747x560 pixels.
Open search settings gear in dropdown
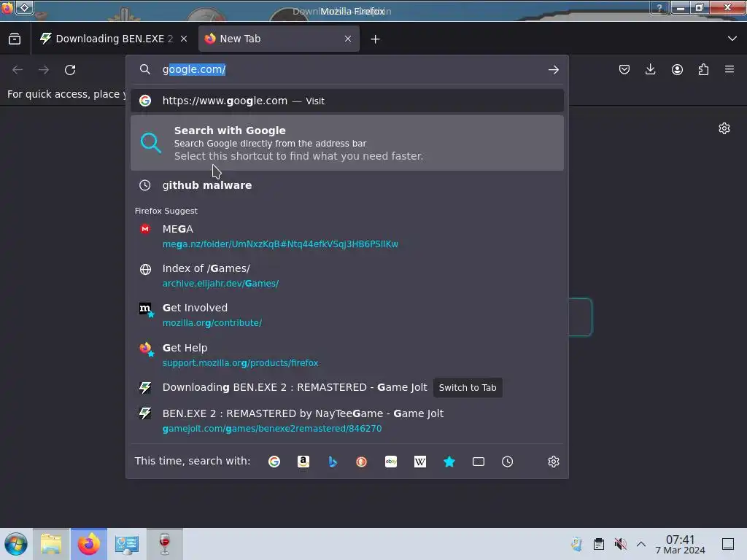553,462
